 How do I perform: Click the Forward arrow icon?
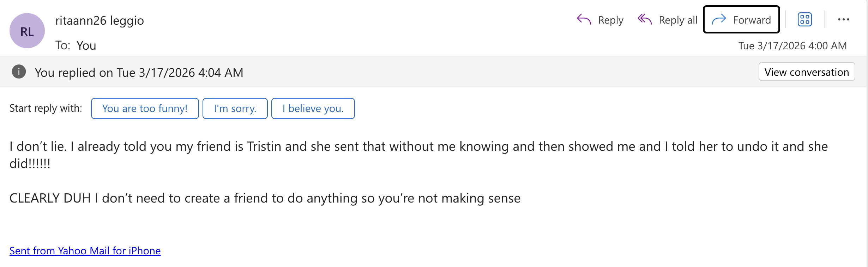[719, 20]
